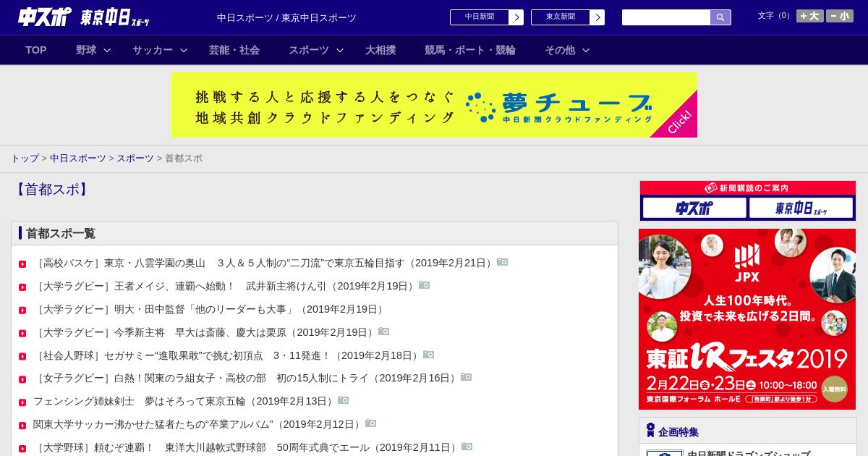Click the トップ breadcrumb link
868x456 pixels.
point(25,159)
